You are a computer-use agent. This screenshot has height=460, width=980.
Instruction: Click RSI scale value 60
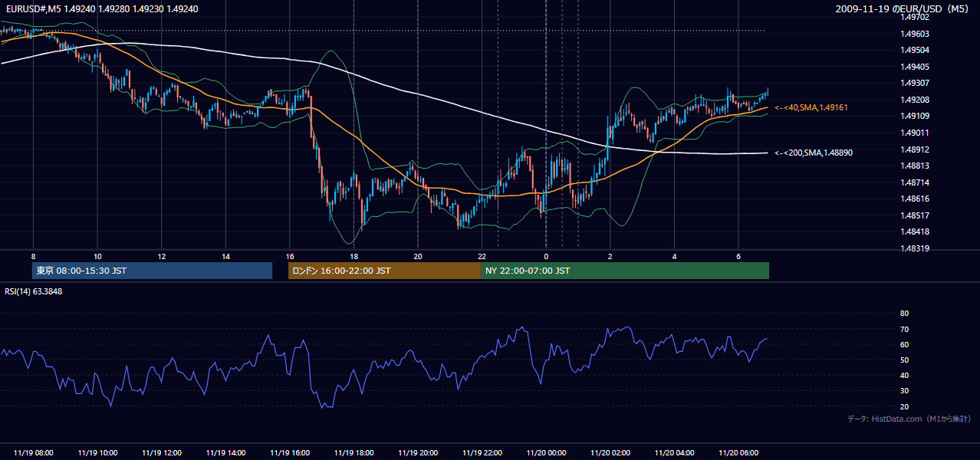[x=905, y=344]
